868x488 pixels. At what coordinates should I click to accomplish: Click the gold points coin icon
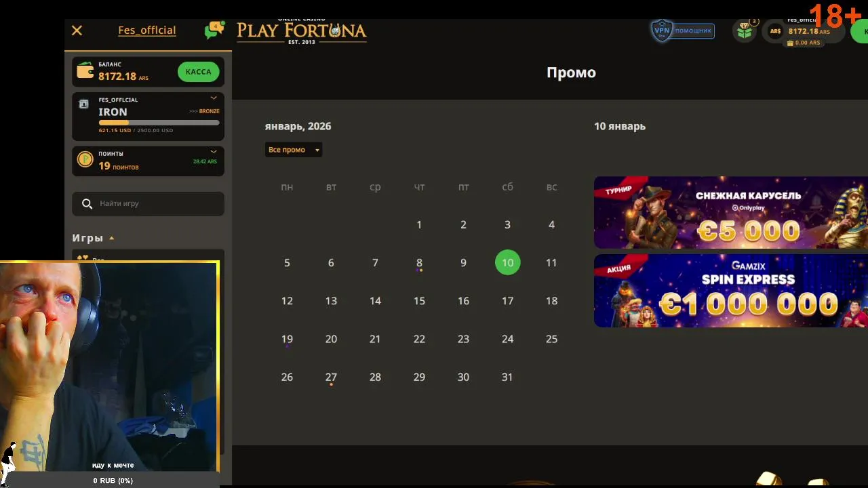click(85, 159)
